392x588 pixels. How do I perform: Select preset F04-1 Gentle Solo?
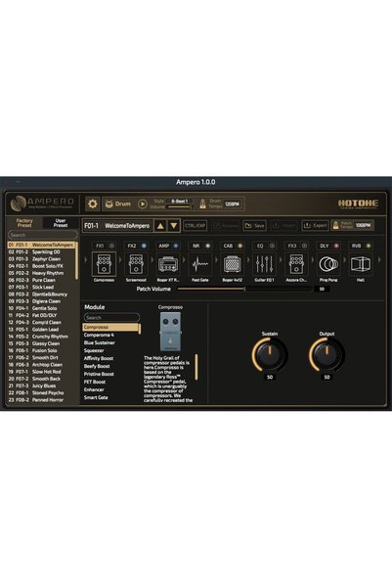[41, 308]
